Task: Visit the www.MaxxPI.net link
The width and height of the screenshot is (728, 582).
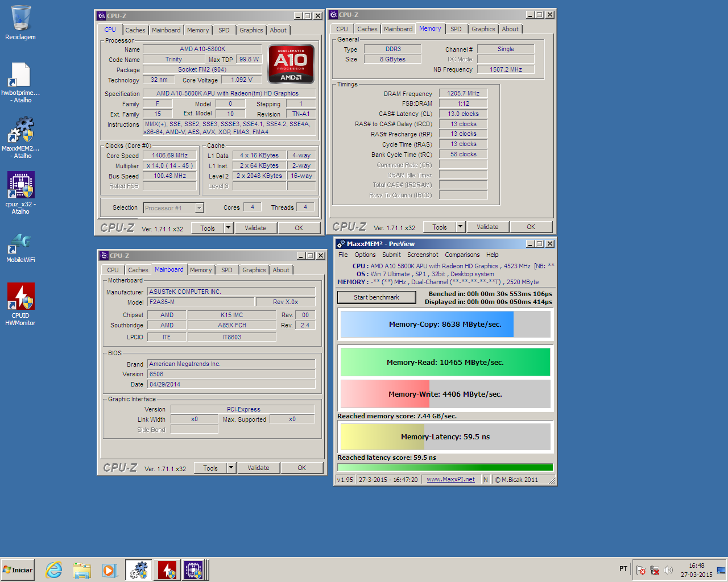Action: tap(451, 479)
